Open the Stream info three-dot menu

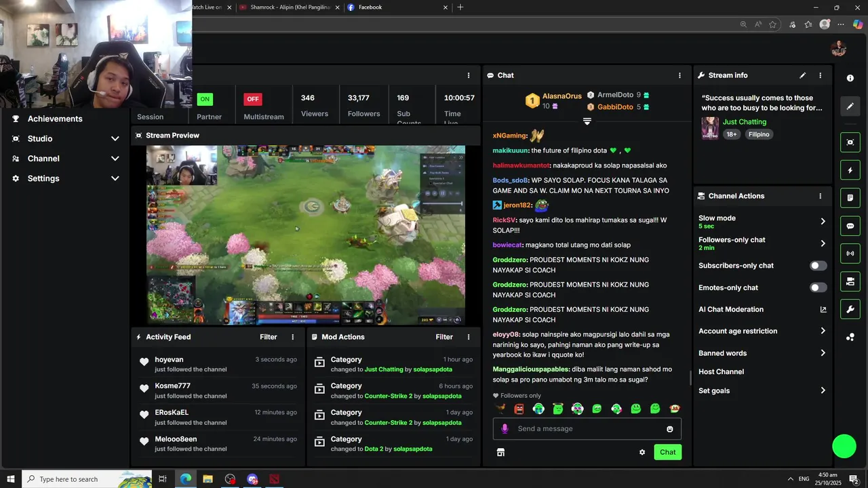(820, 75)
